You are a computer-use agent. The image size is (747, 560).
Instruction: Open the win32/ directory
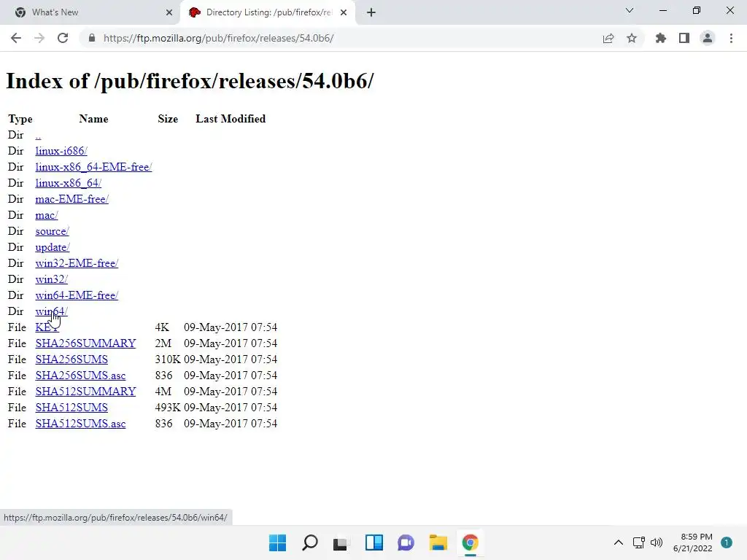[52, 279]
